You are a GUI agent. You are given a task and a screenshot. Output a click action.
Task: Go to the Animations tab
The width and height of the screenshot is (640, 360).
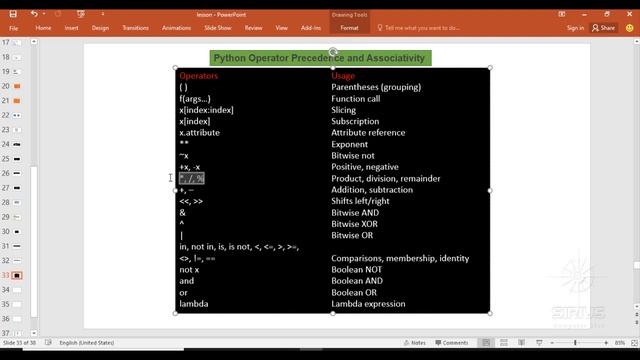(176, 28)
